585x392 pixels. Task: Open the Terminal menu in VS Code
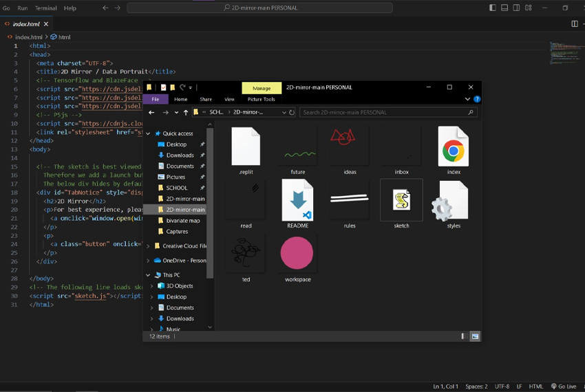(46, 8)
